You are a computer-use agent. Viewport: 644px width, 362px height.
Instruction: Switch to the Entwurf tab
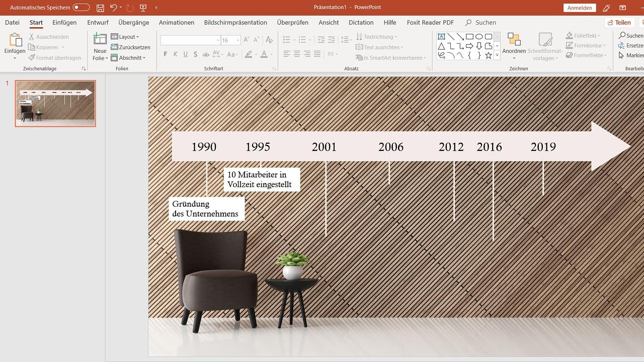click(x=98, y=23)
